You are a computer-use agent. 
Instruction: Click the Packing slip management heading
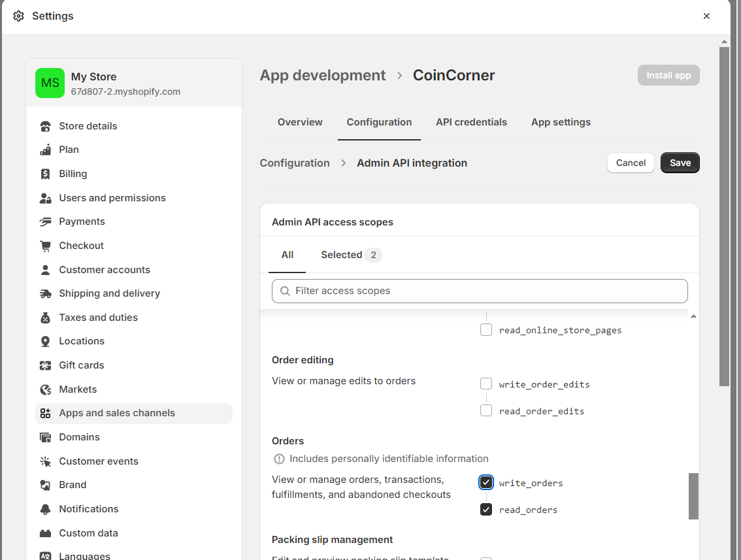332,540
